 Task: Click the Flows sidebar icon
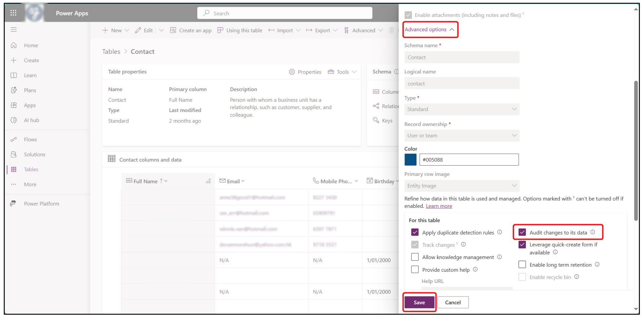(x=14, y=139)
